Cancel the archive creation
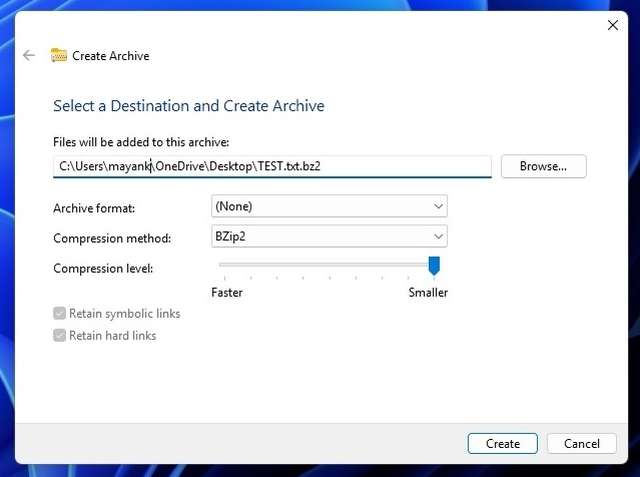This screenshot has width=640, height=477. (581, 443)
